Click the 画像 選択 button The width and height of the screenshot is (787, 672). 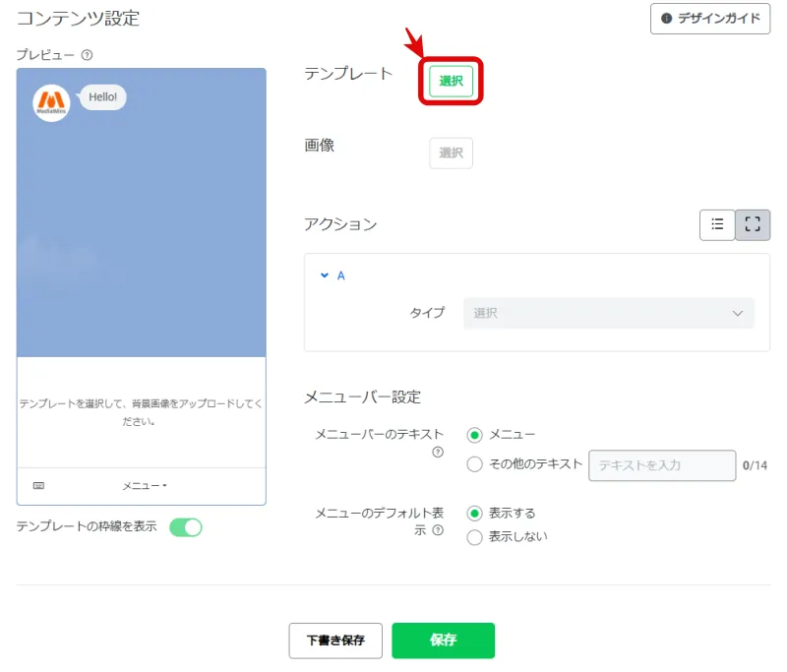(x=451, y=153)
